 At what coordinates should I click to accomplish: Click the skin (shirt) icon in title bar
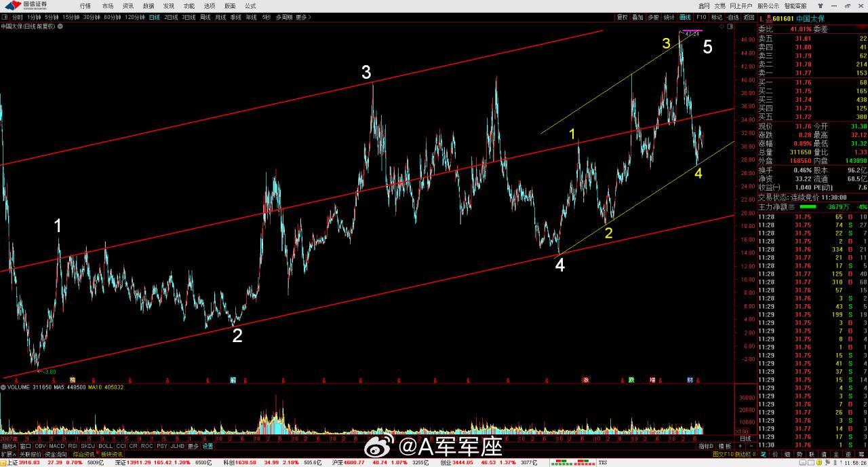(820, 5)
